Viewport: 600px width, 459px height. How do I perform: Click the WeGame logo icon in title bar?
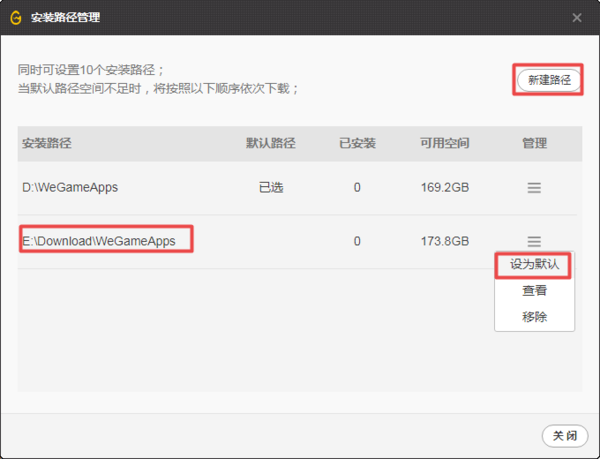coord(16,18)
